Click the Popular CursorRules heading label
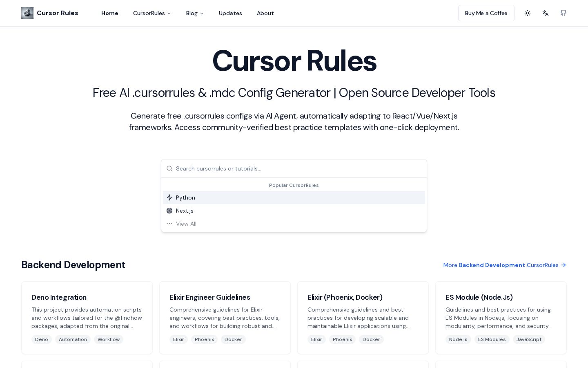588x368 pixels. 294,185
